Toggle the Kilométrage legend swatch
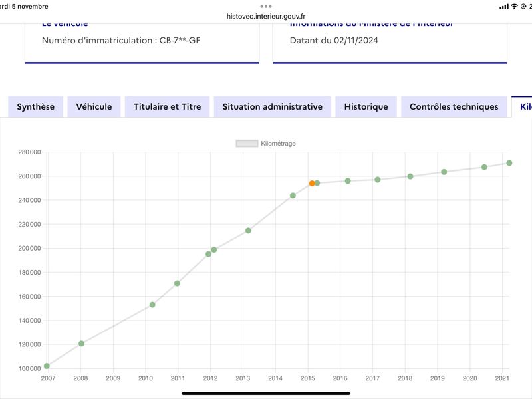 point(247,144)
